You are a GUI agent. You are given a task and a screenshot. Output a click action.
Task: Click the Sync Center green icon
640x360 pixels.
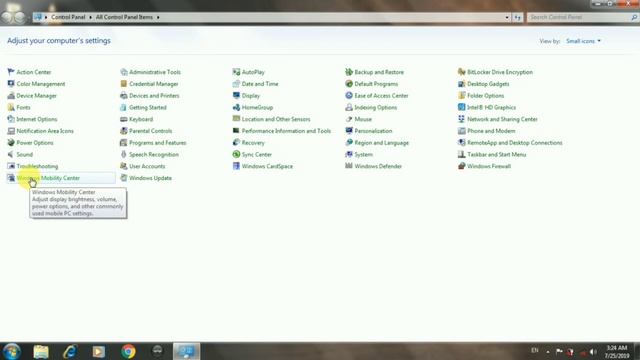[x=236, y=154]
